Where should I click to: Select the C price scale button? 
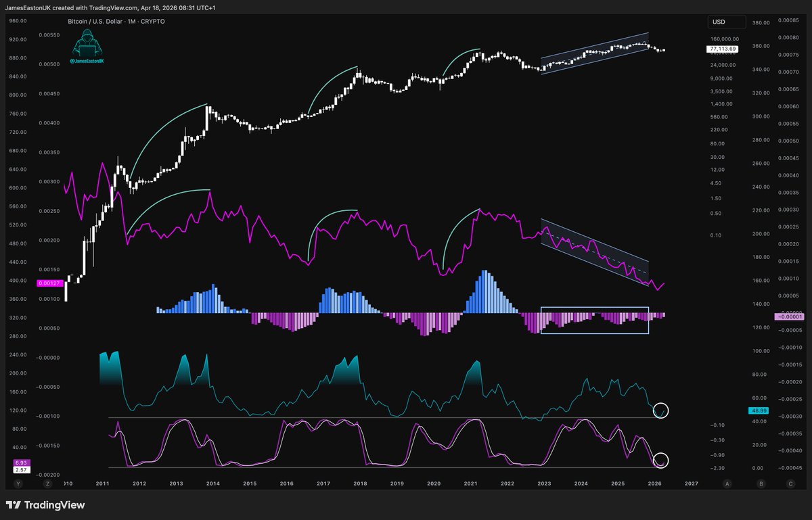(790, 483)
